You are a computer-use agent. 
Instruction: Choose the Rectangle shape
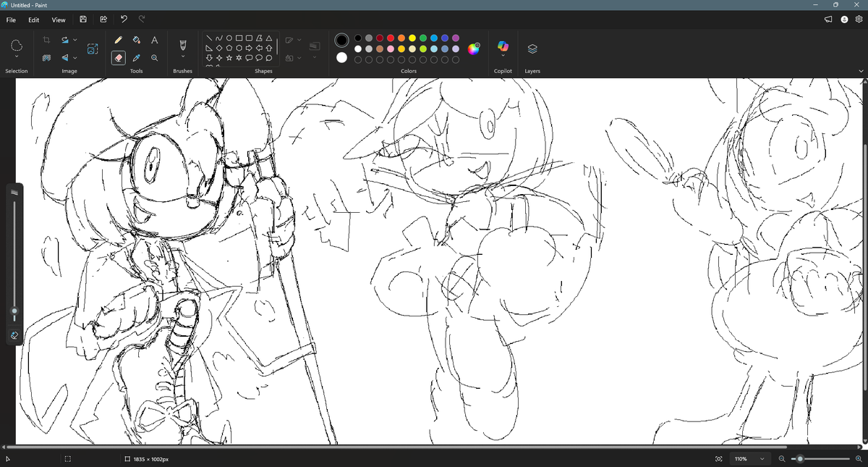[239, 38]
